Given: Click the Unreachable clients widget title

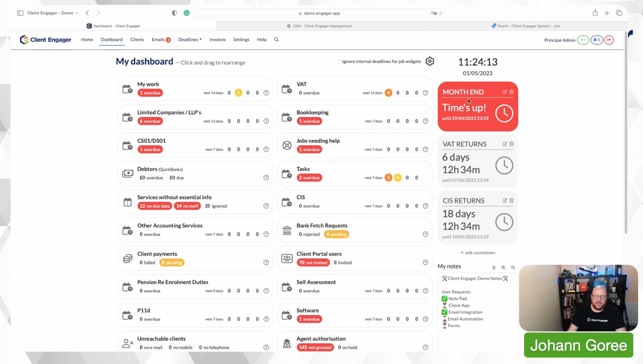Looking at the screenshot, I should pyautogui.click(x=161, y=339).
